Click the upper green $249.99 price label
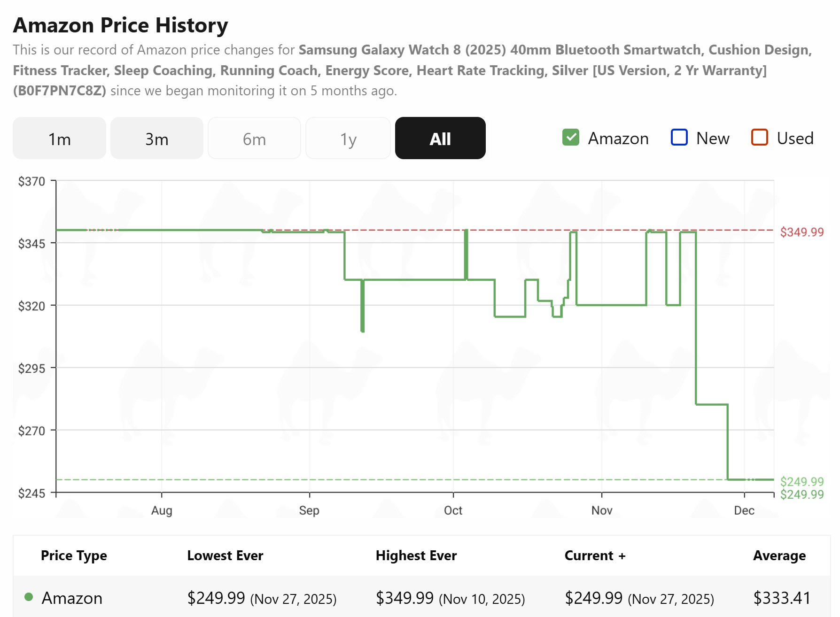 click(801, 481)
